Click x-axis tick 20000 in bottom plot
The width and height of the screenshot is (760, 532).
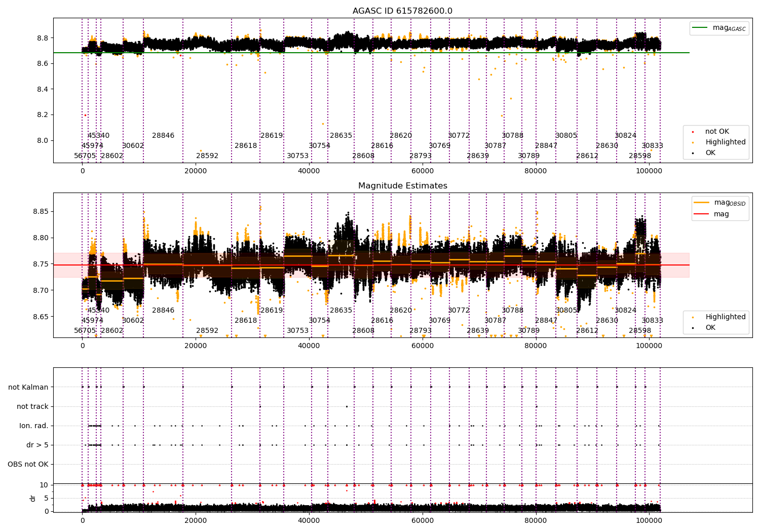tap(196, 520)
